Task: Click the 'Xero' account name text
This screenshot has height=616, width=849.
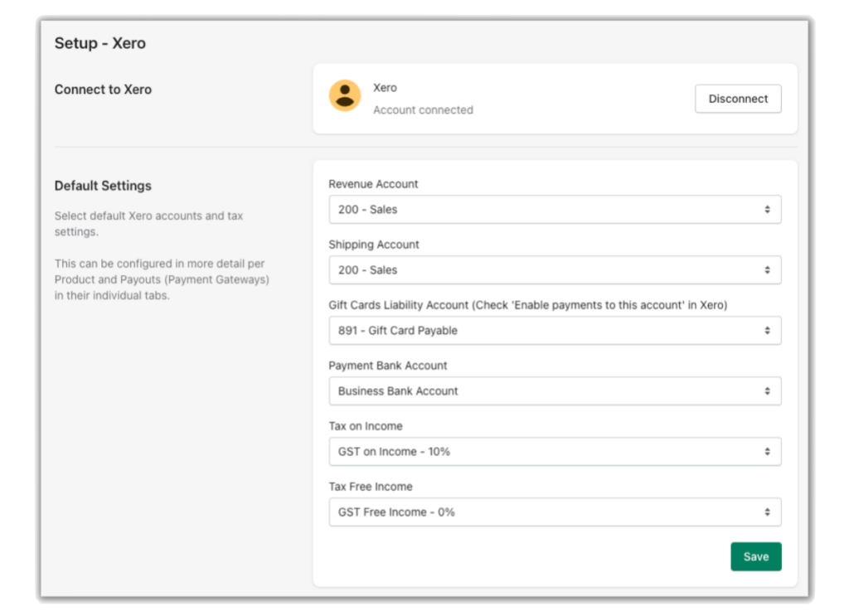Action: click(x=385, y=88)
